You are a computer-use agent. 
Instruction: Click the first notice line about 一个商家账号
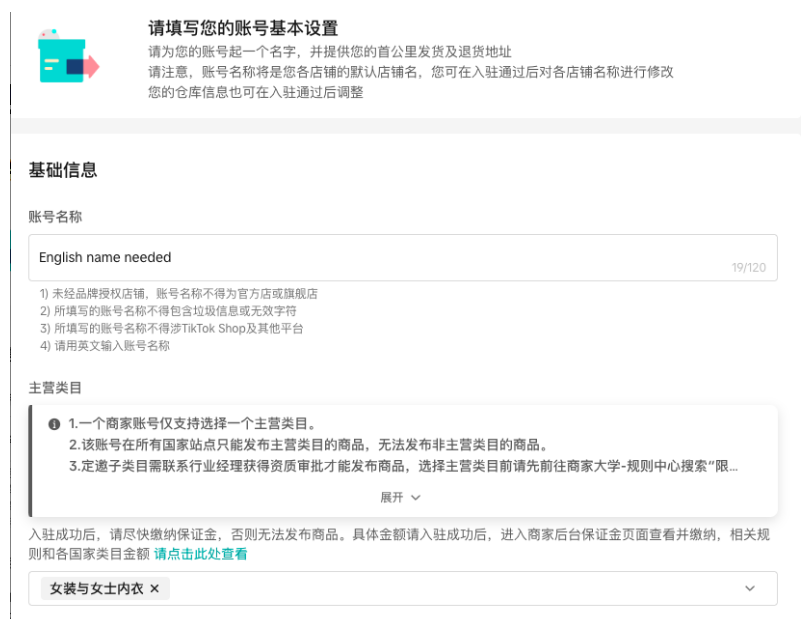pyautogui.click(x=192, y=424)
